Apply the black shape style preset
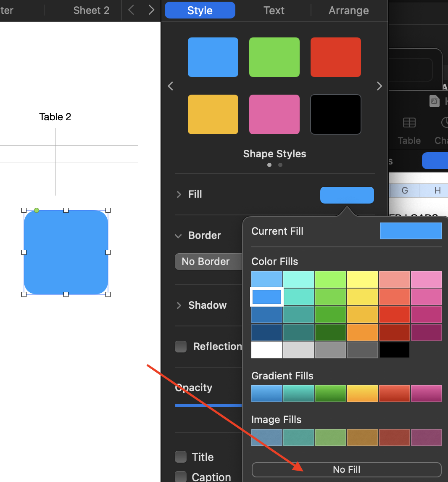The height and width of the screenshot is (482, 448). coord(336,114)
